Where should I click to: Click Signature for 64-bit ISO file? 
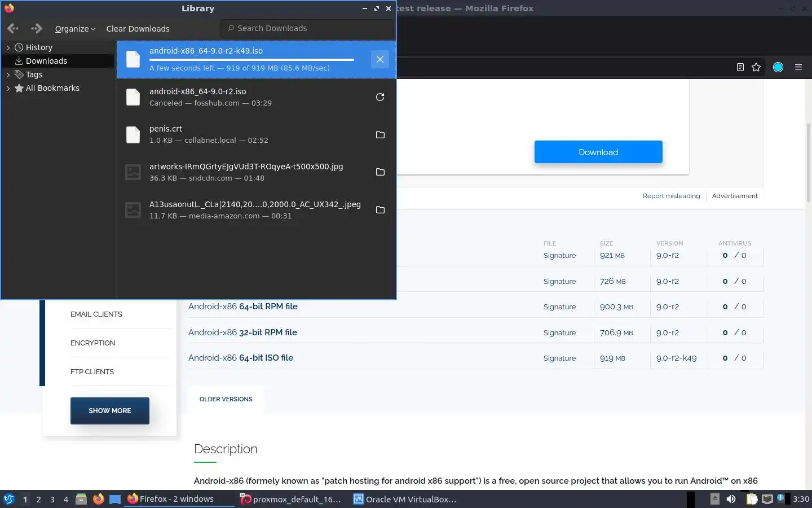559,358
